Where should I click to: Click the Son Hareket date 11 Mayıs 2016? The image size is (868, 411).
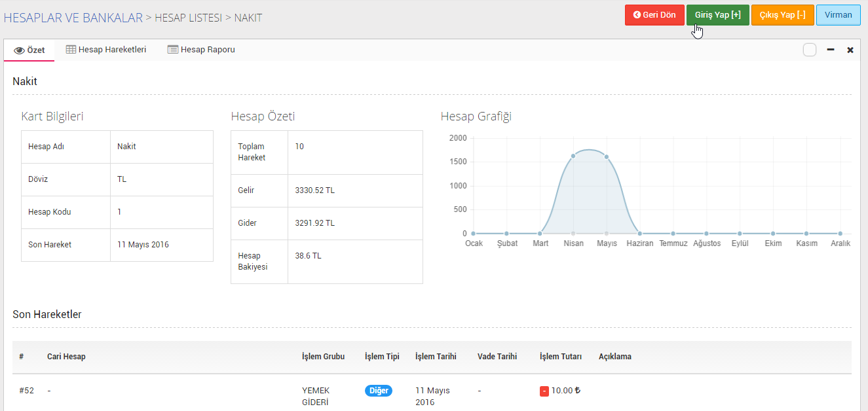[x=143, y=245]
